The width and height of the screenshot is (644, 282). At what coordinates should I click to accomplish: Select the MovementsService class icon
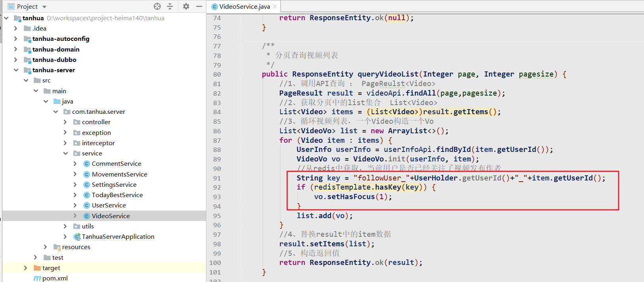click(87, 174)
